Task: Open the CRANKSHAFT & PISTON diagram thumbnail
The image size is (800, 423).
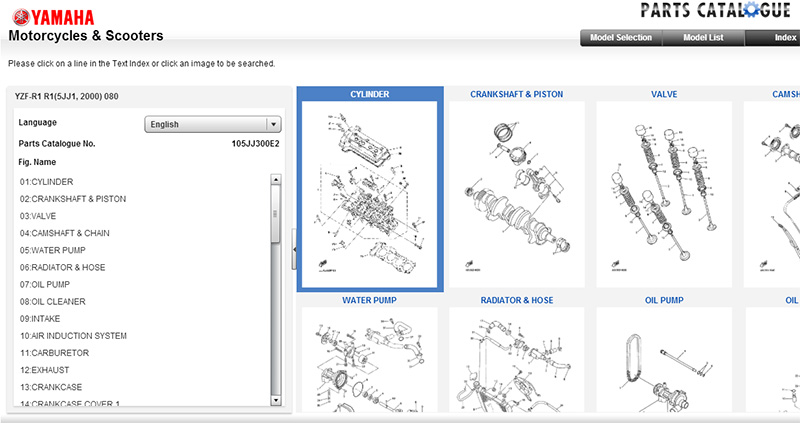Action: 517,194
